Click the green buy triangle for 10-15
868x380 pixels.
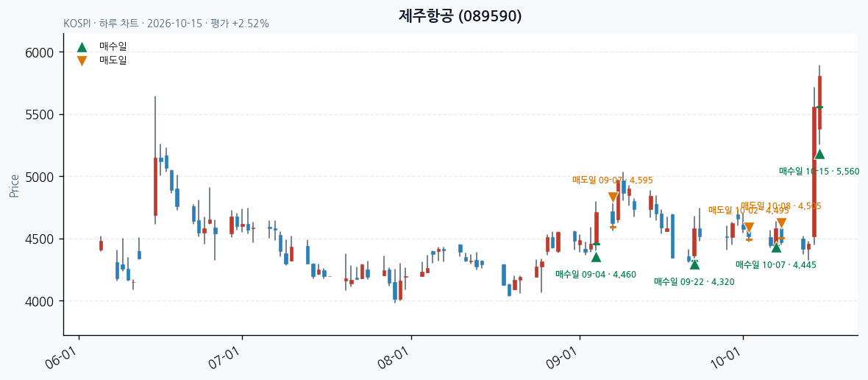click(x=820, y=154)
